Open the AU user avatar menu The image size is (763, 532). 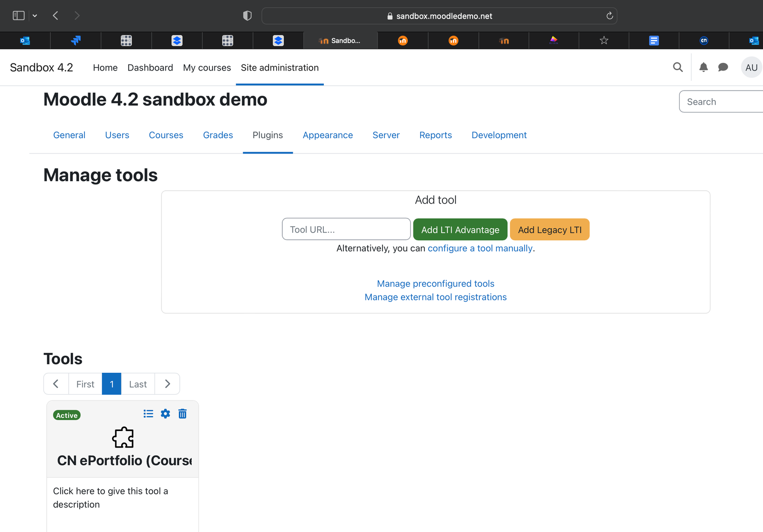(751, 67)
